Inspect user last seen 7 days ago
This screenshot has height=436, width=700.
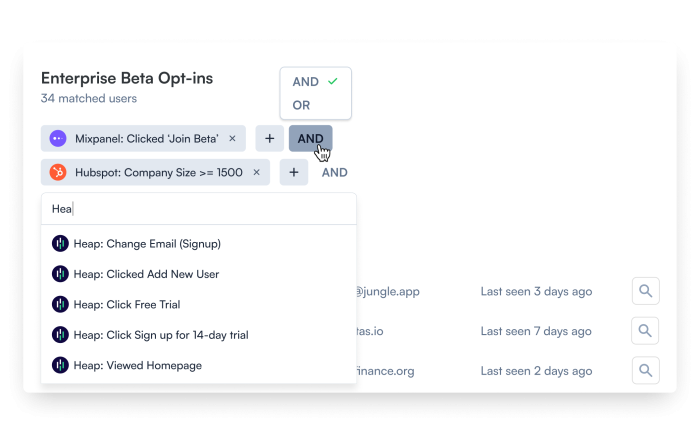coord(645,331)
